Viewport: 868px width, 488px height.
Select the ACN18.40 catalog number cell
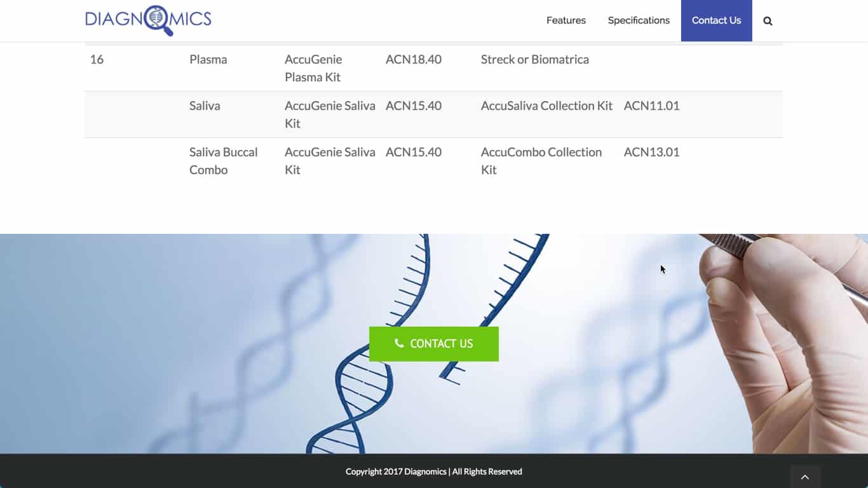414,59
